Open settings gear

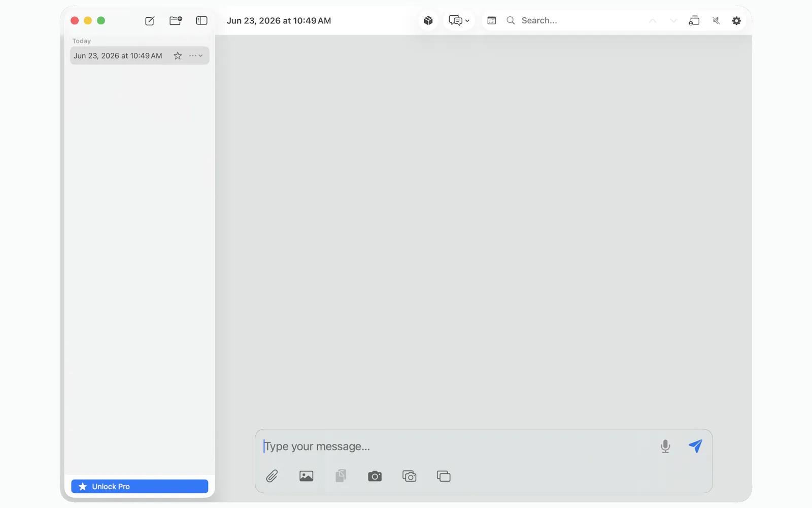pyautogui.click(x=736, y=21)
